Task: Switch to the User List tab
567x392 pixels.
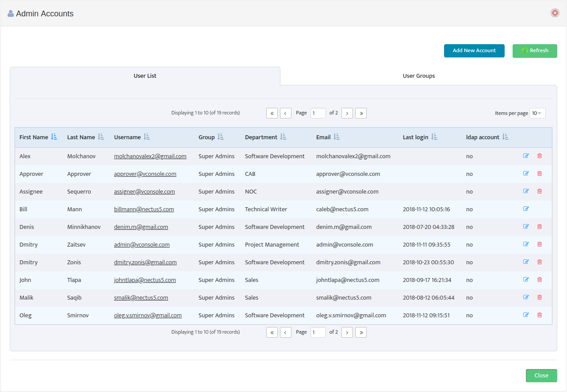Action: click(x=145, y=76)
